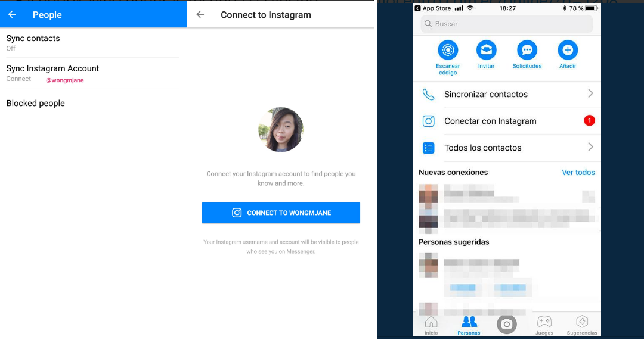644x340 pixels.
Task: Click back arrow in People header
Action: pyautogui.click(x=13, y=14)
